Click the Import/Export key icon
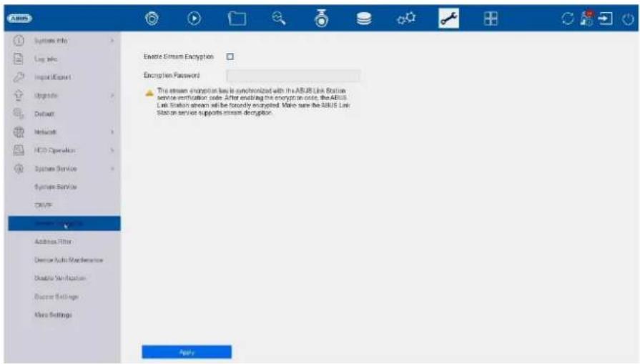Screen dimensions: 640x364 (19, 77)
